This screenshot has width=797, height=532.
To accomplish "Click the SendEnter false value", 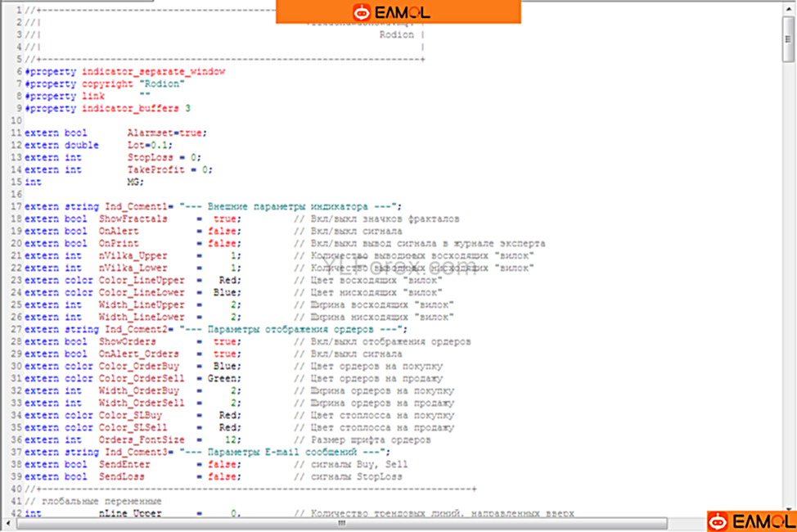I will 226,464.
